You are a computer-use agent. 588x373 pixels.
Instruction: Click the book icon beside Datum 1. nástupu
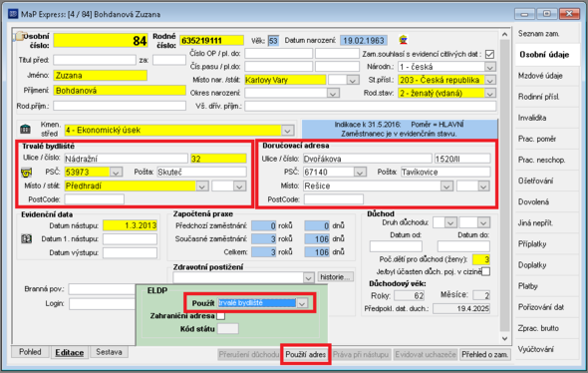pyautogui.click(x=26, y=238)
